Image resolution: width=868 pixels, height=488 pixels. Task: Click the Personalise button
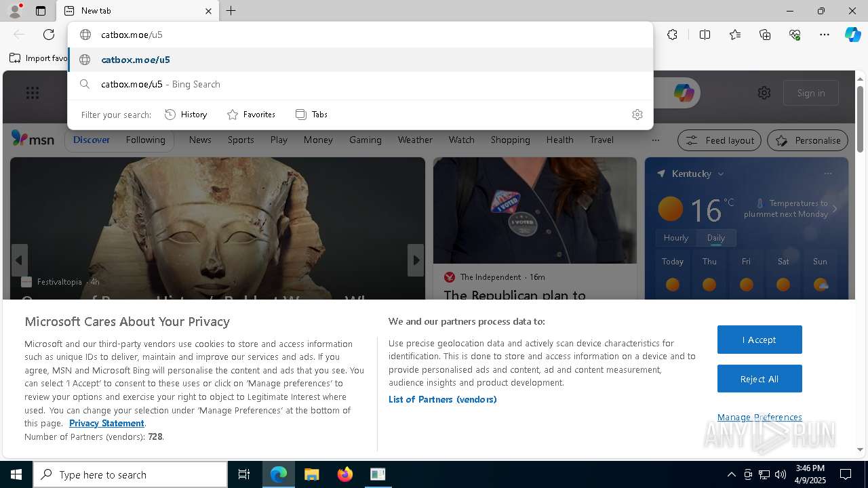(808, 140)
